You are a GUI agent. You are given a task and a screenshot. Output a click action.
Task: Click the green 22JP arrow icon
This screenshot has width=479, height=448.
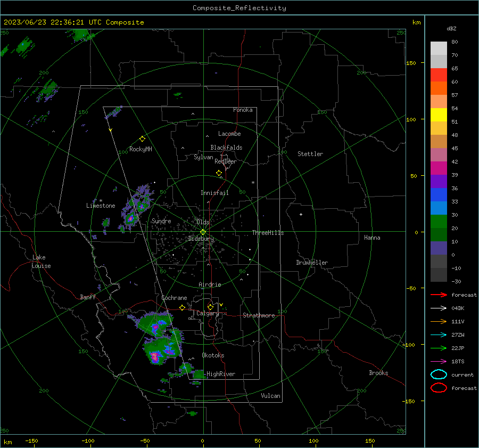pos(439,348)
